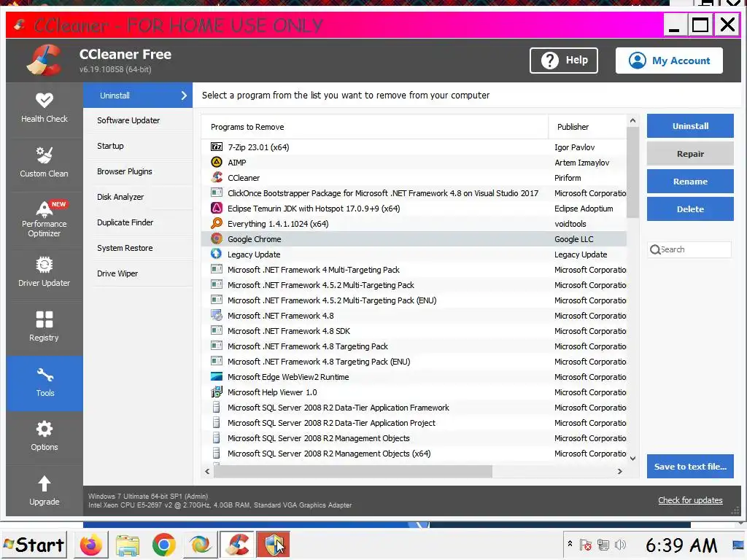Screen dimensions: 747x560
Task: Open Firefox from the taskbar
Action: (90, 545)
